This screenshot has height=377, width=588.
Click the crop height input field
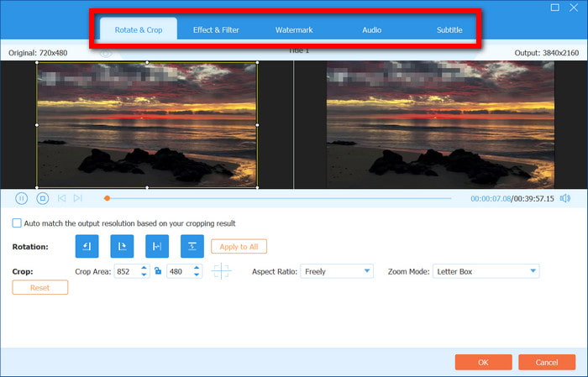(179, 271)
